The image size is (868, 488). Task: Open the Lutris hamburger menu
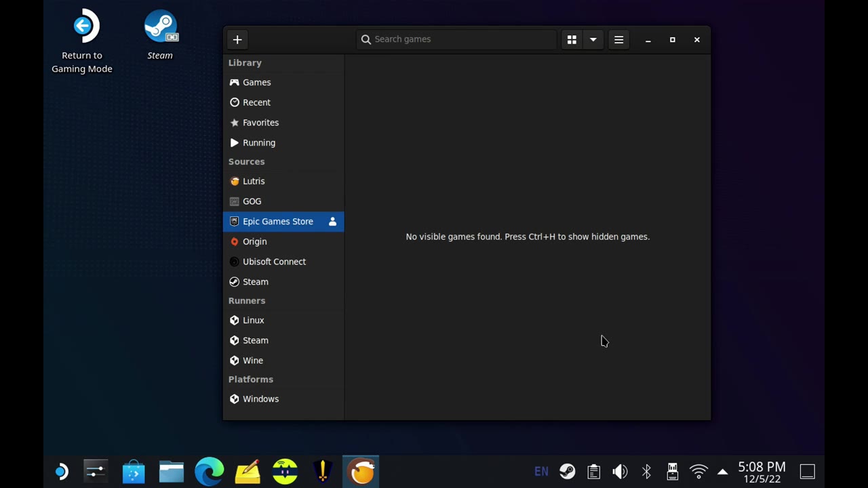(x=618, y=39)
